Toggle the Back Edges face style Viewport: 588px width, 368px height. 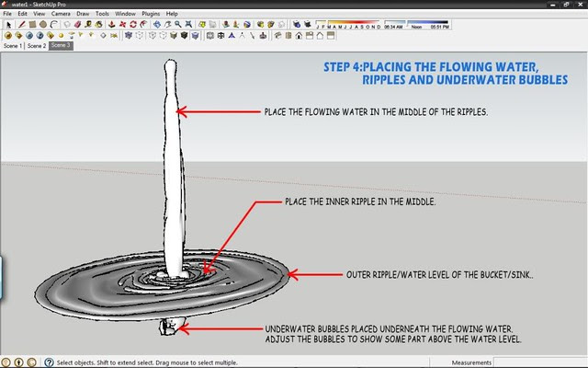139,36
